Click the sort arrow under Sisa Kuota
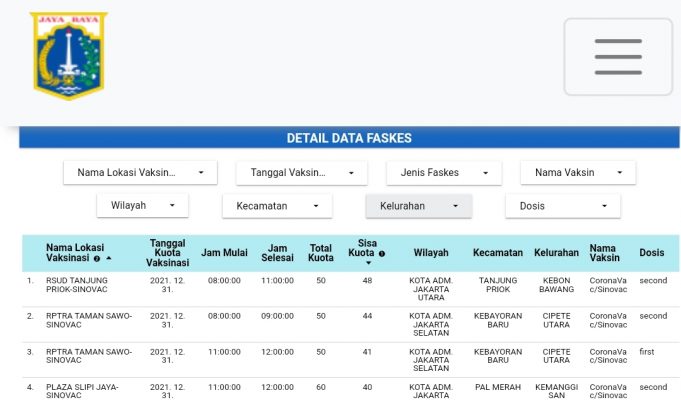Screen dimensions: 681x400 367,264
